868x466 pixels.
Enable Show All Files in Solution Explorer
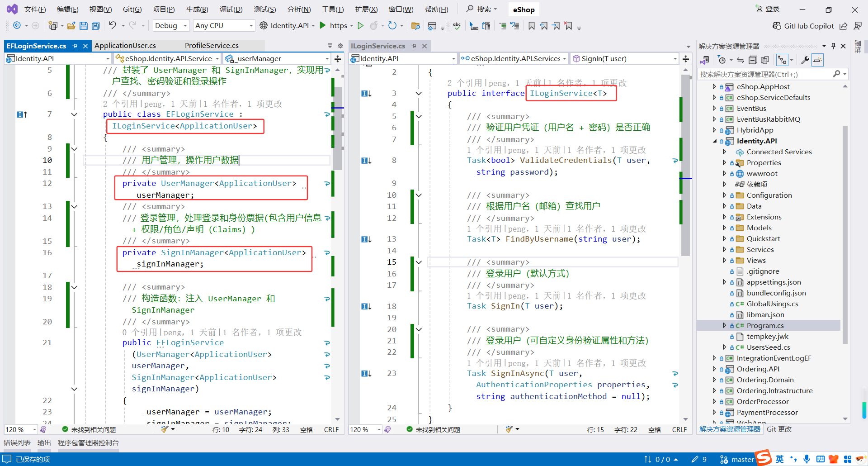(x=765, y=60)
